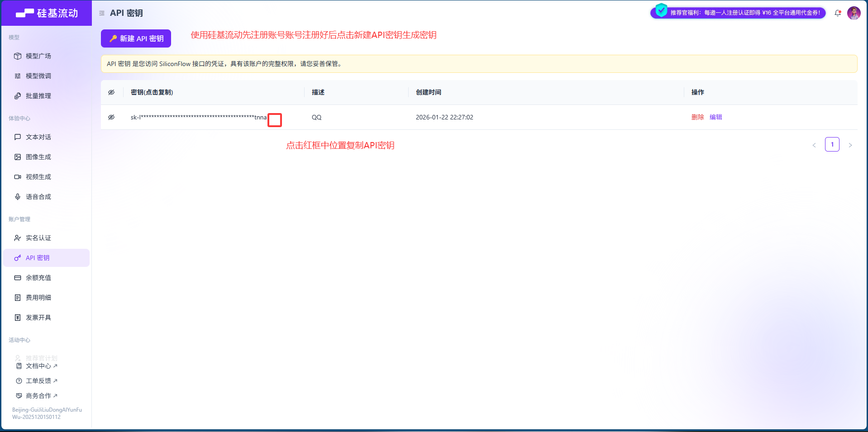
Task: Open the notification bell
Action: pyautogui.click(x=838, y=13)
